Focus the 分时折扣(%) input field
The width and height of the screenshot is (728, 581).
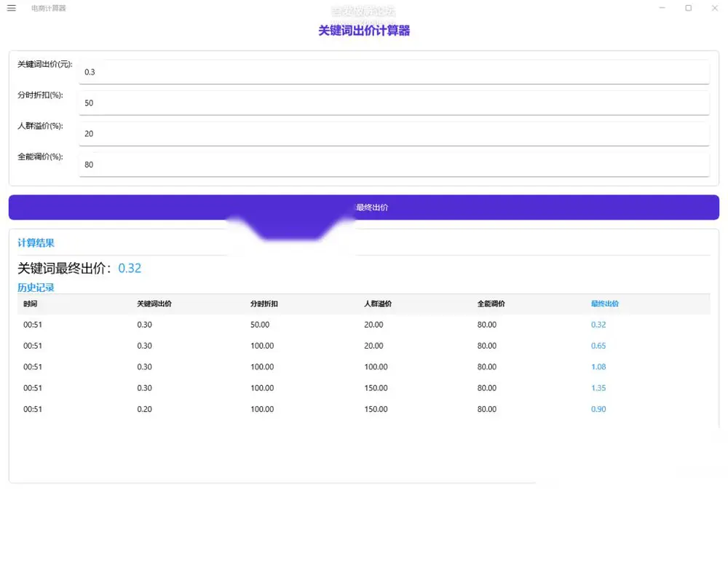(394, 103)
